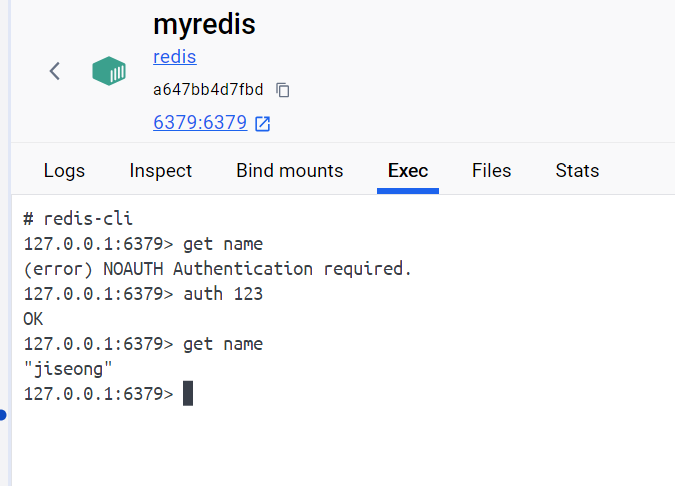Switch to the Inspect tab
675x486 pixels.
(161, 170)
